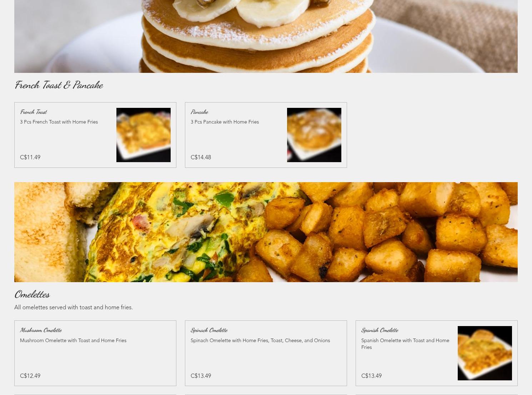This screenshot has width=532, height=395.
Task: Click the omelettes served with toast note
Action: point(74,307)
